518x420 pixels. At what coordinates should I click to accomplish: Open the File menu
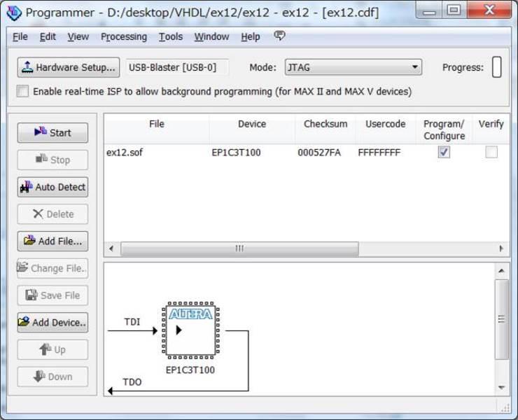pos(20,36)
